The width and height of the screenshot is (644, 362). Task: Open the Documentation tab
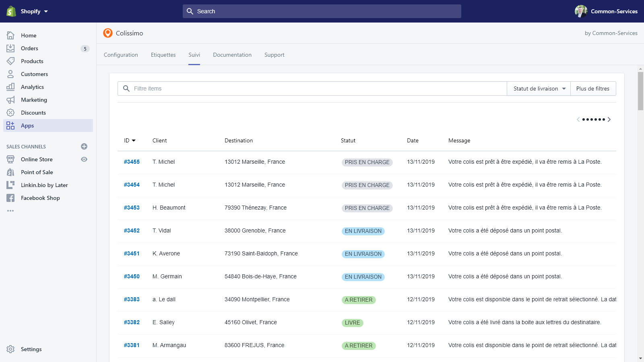tap(232, 55)
